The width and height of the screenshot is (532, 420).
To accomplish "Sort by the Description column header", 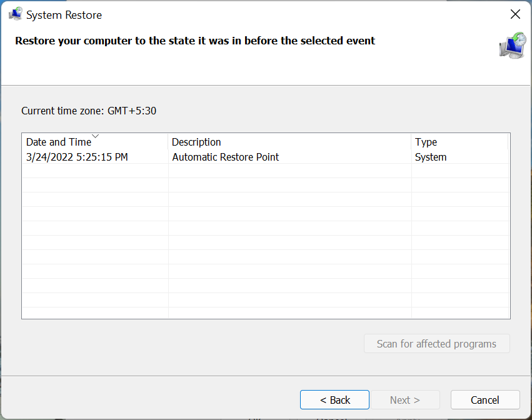I will click(x=196, y=142).
